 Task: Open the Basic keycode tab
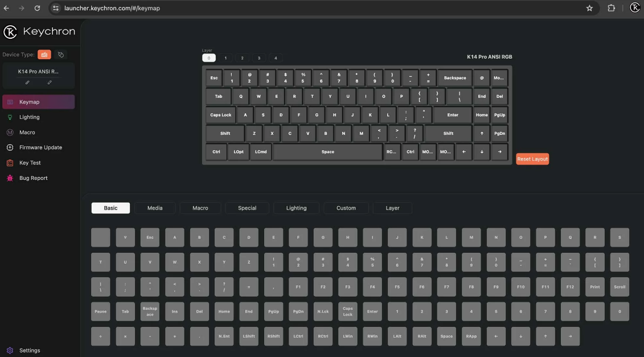click(110, 208)
